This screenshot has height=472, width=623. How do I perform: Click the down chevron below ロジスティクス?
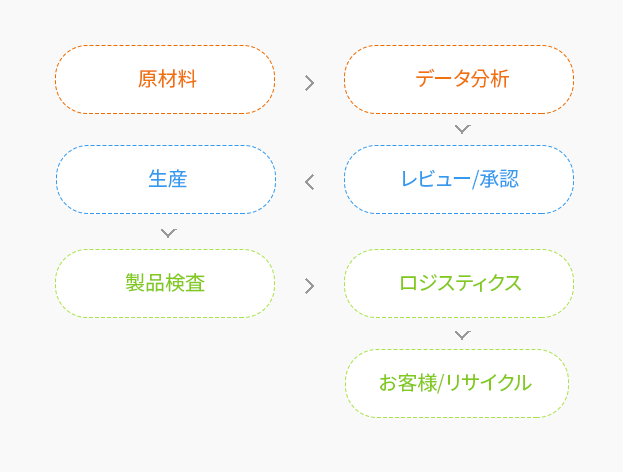click(462, 335)
